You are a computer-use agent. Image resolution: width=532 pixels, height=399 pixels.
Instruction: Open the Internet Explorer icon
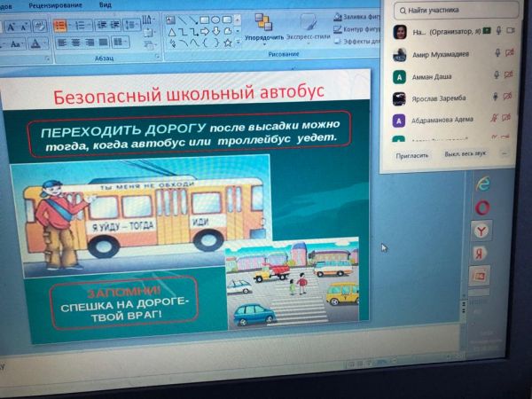483,184
